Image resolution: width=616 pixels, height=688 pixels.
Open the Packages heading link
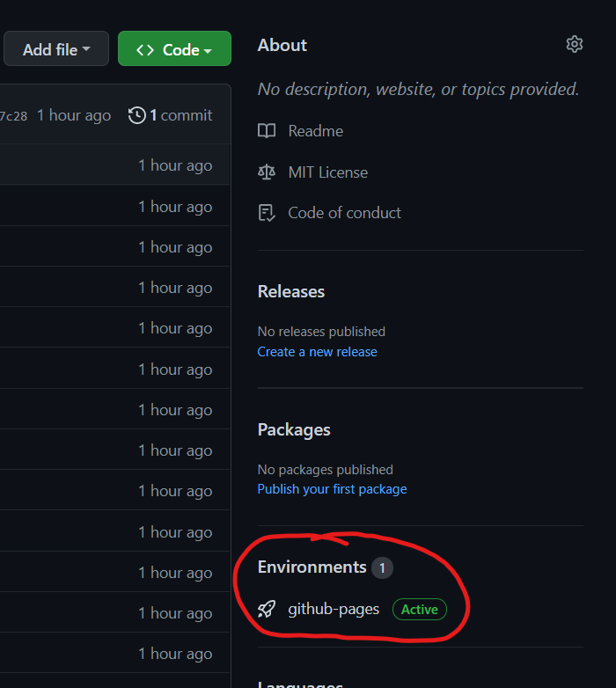pos(294,430)
